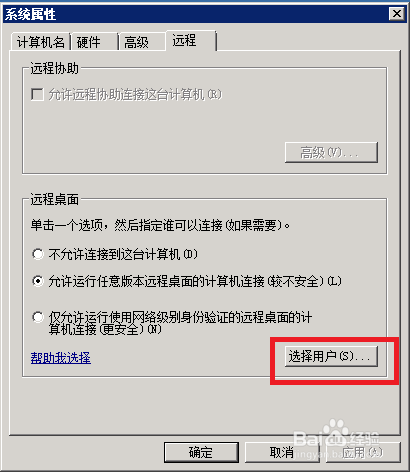Click the 远程协助 group heading
This screenshot has height=472, width=410.
tap(55, 68)
